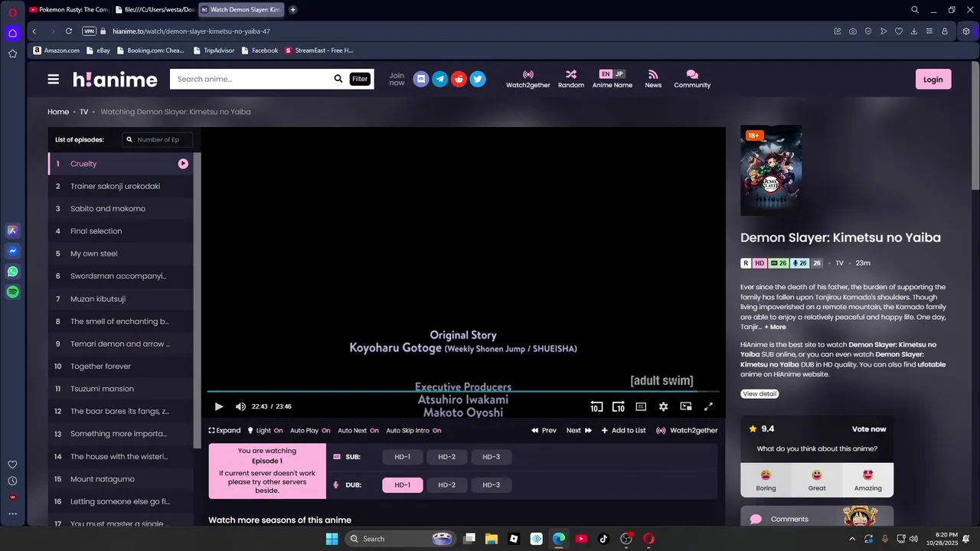Click Vote now
This screenshot has width=980, height=551.
pyautogui.click(x=869, y=429)
